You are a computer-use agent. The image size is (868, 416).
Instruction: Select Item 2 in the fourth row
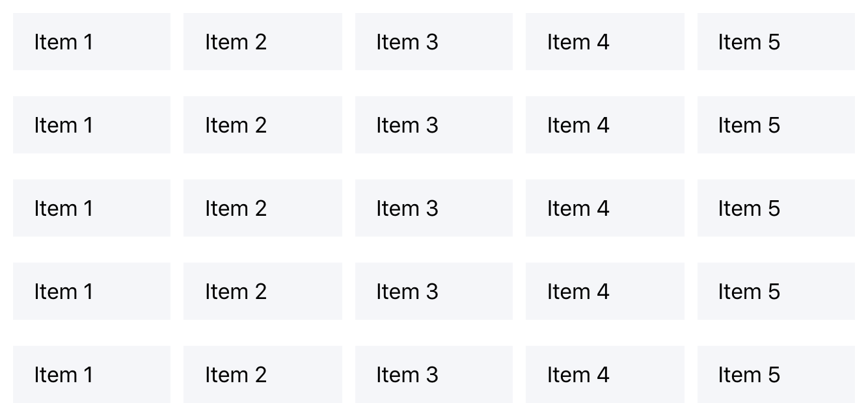[x=262, y=291]
